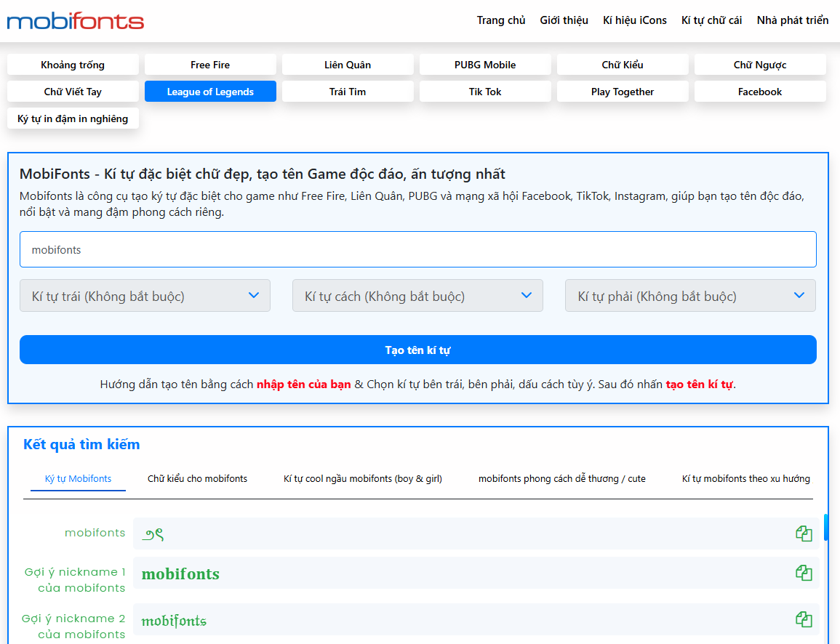Select the Chữ Ngược category

tap(760, 65)
